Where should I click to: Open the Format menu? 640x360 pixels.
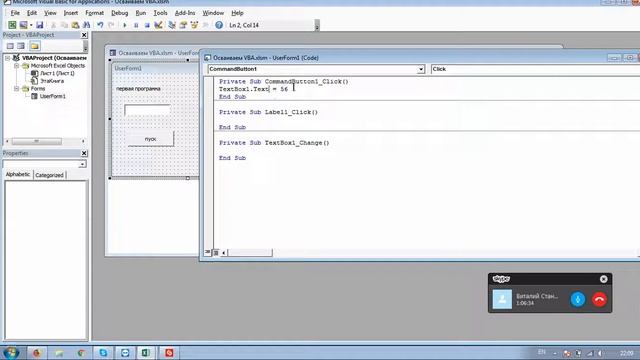pos(95,13)
